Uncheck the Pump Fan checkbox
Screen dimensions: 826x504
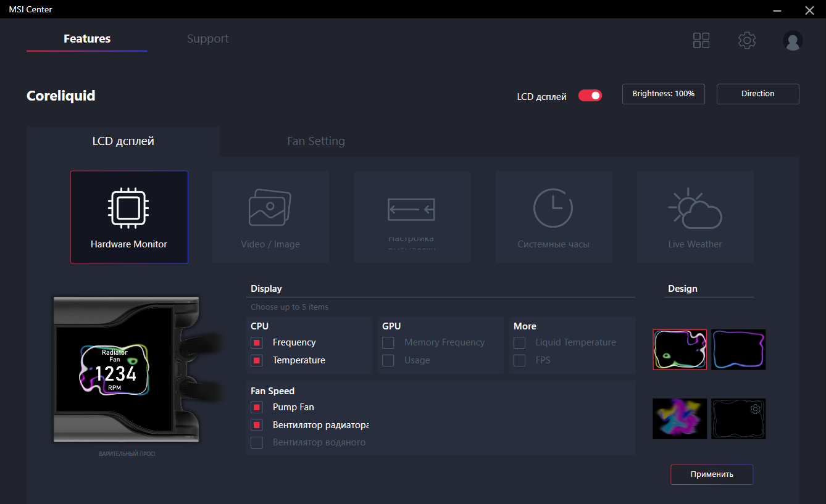pyautogui.click(x=257, y=407)
